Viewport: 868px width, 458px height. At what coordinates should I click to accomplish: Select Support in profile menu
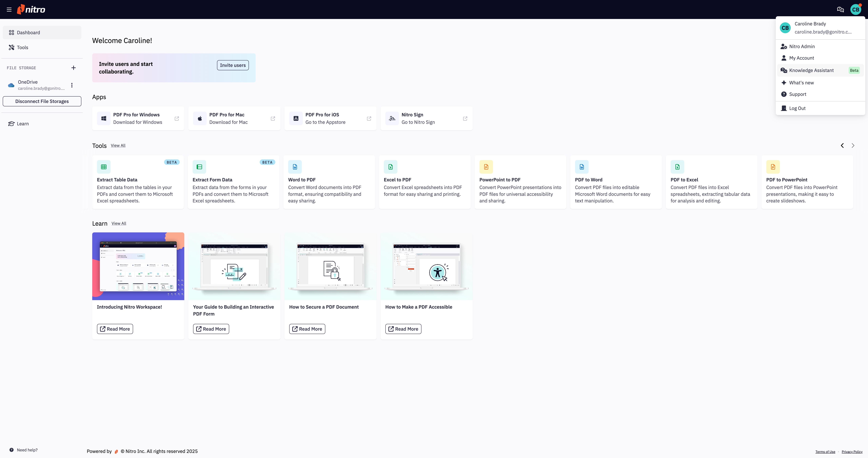pyautogui.click(x=820, y=94)
